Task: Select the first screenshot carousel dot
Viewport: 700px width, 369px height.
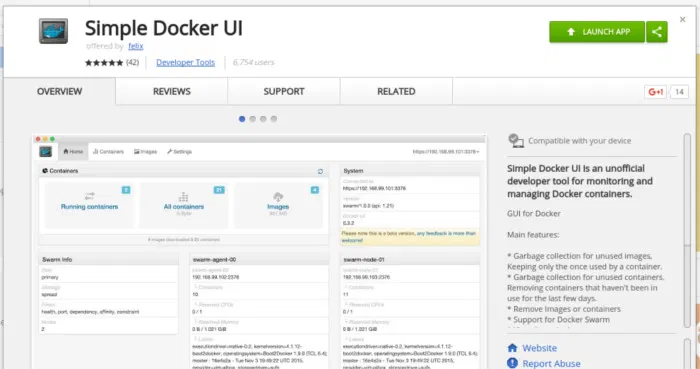Action: tap(242, 119)
